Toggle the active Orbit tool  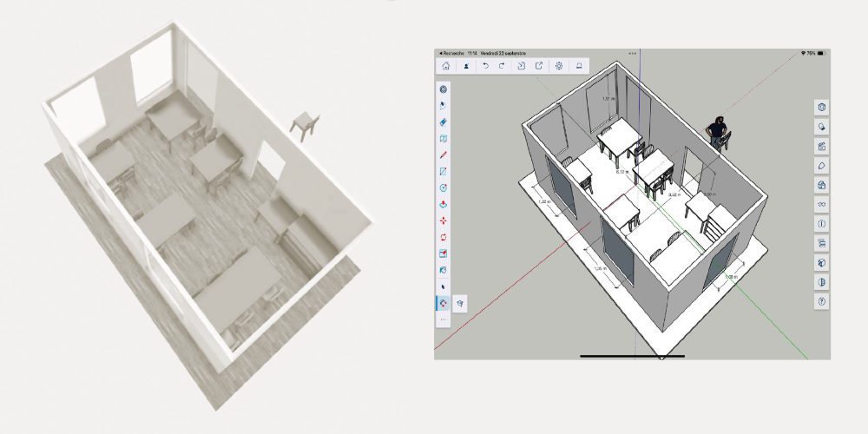click(x=444, y=303)
